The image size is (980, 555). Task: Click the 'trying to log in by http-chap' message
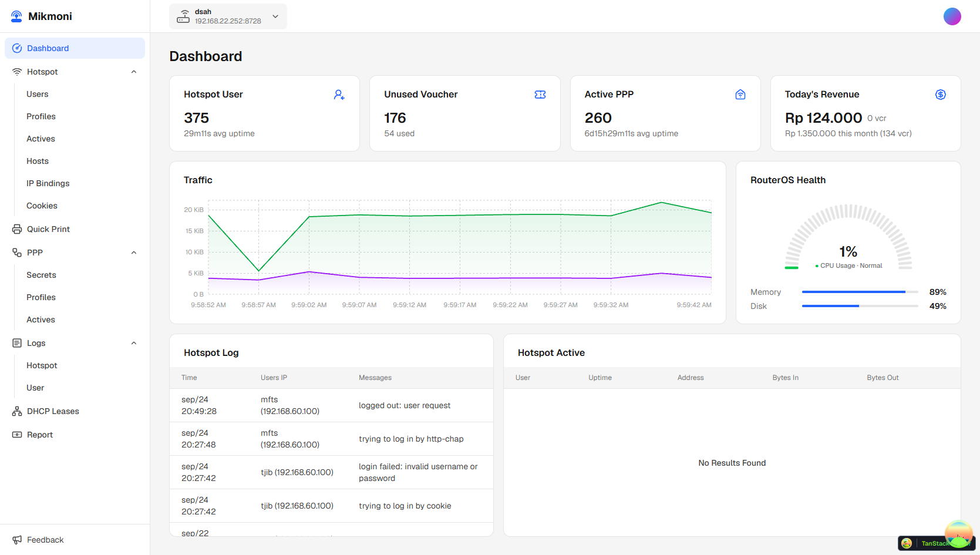pyautogui.click(x=411, y=439)
